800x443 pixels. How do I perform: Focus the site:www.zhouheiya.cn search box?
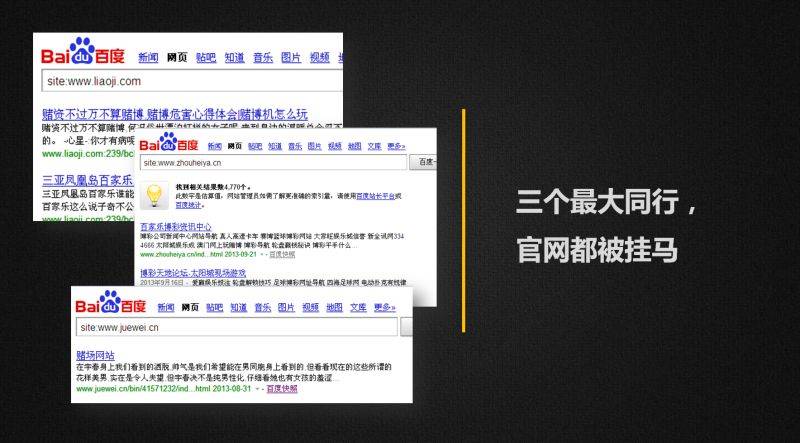[274, 162]
